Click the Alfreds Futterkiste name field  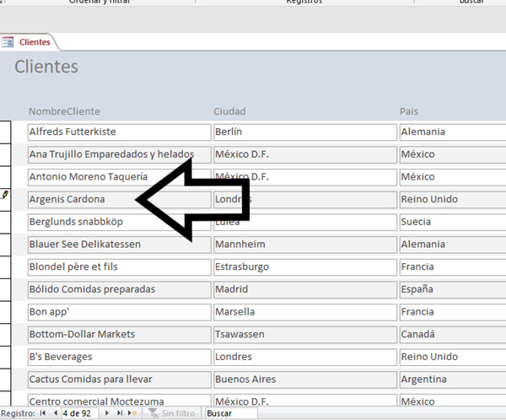(x=120, y=132)
